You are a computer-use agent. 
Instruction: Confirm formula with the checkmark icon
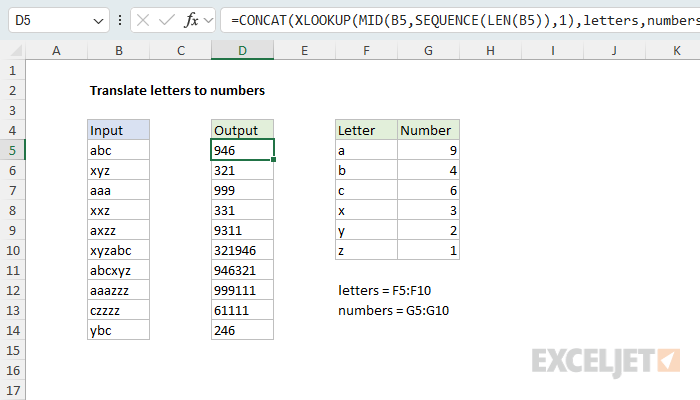pyautogui.click(x=167, y=20)
